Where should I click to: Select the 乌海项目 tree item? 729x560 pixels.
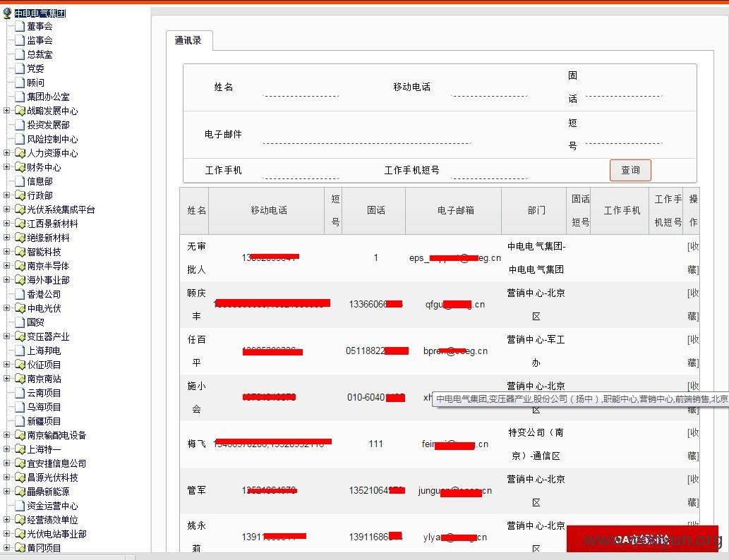point(44,407)
